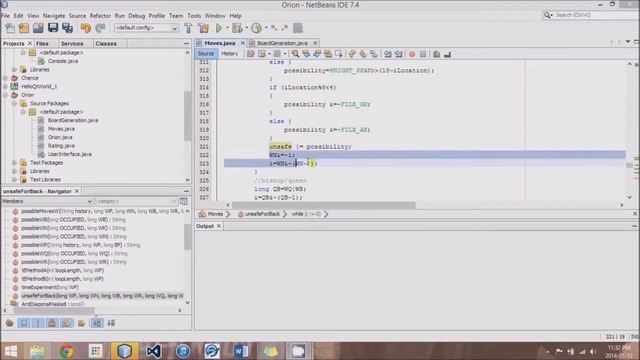Close the Output panel tab
Viewport: 640px width, 360px height.
(219, 226)
